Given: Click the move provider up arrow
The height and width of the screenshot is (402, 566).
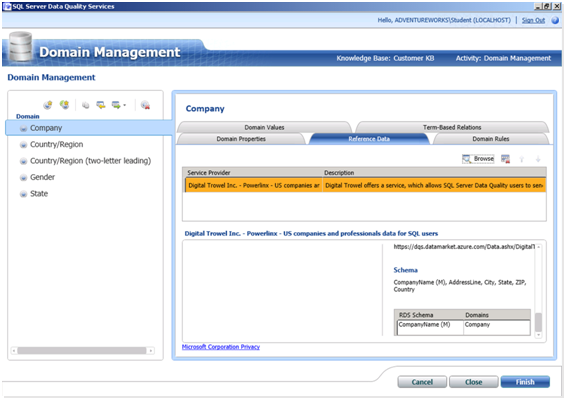Looking at the screenshot, I should [x=521, y=159].
